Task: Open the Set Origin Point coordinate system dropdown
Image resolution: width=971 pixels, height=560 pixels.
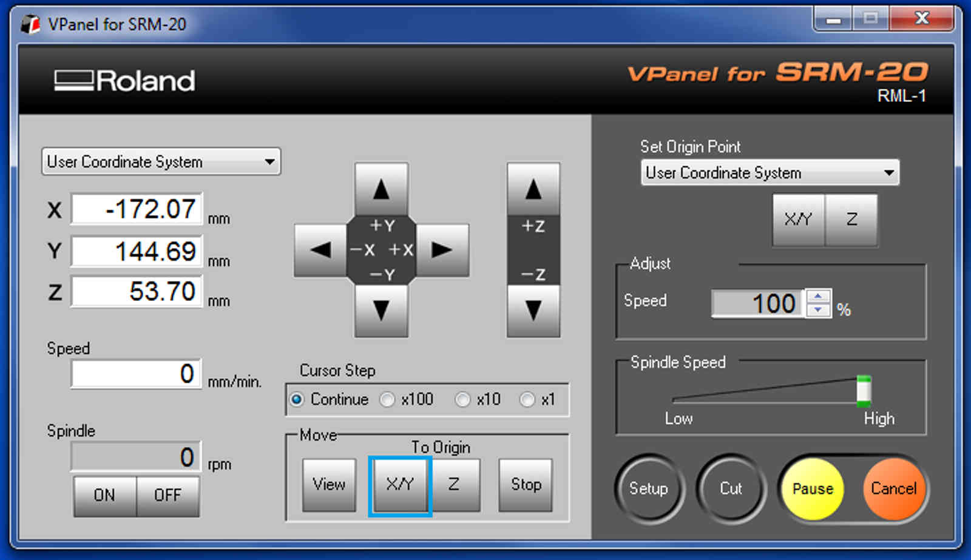Action: (x=770, y=173)
